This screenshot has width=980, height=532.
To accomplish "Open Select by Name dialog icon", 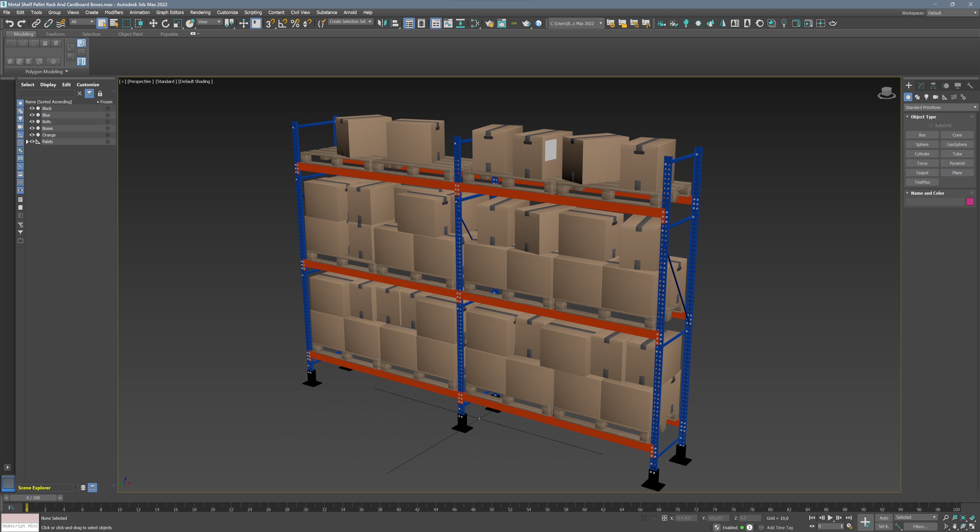I will pyautogui.click(x=114, y=23).
